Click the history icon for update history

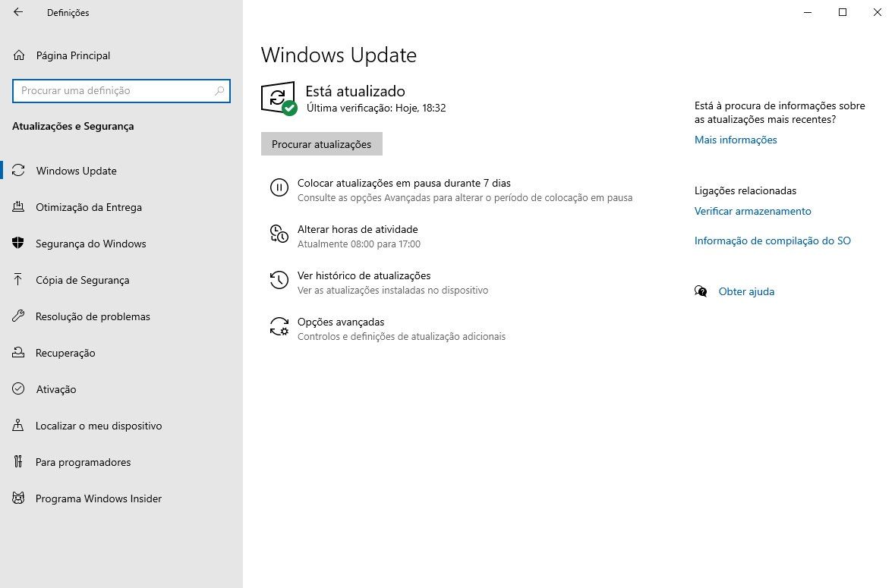tap(279, 280)
